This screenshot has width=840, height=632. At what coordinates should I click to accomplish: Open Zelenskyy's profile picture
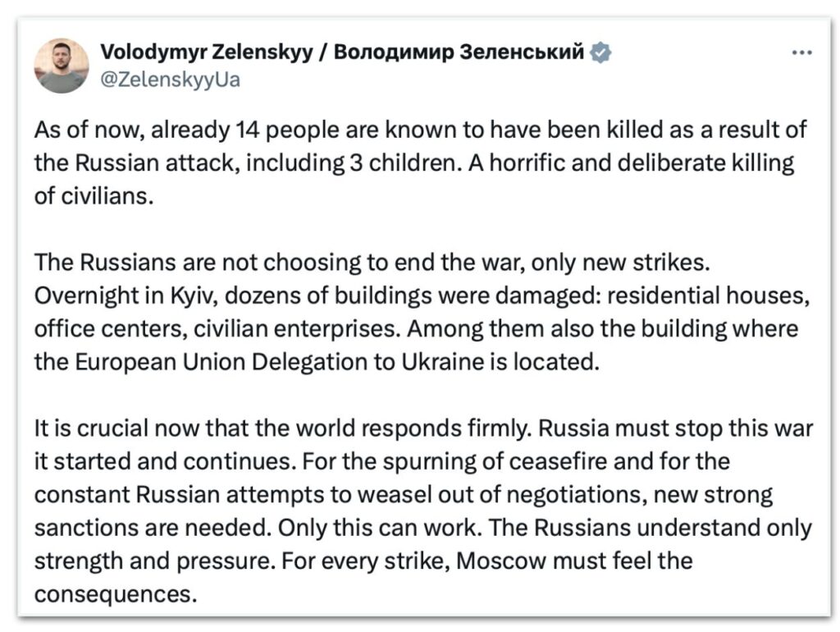[x=62, y=66]
